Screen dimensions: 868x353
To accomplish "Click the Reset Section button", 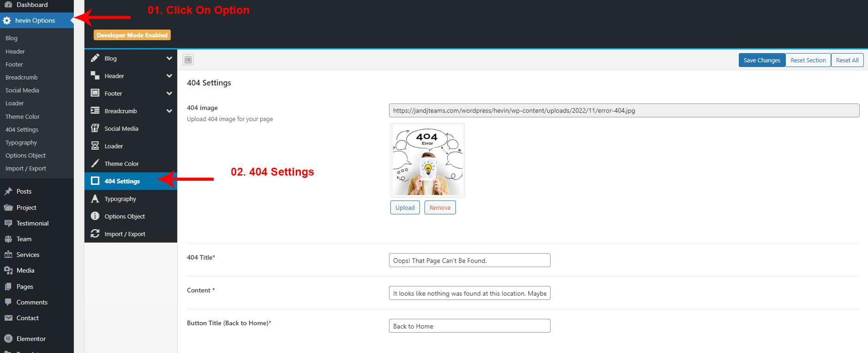I will point(808,60).
